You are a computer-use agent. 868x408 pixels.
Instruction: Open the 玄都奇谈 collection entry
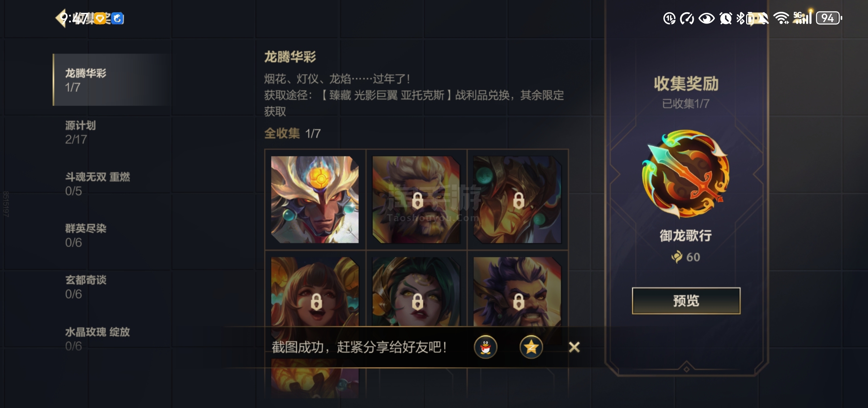112,287
